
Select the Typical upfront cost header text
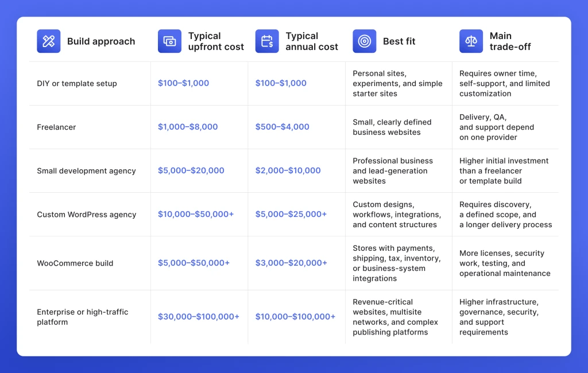coord(216,41)
